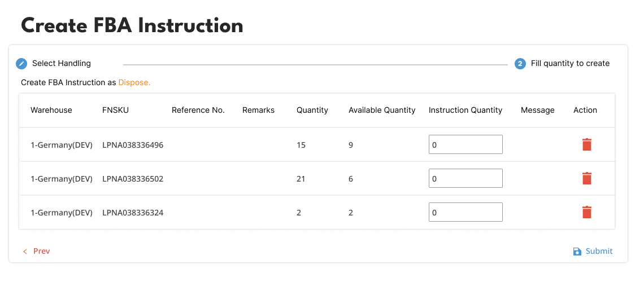The image size is (644, 282).
Task: Click the Available Quantity column header
Action: click(x=382, y=110)
